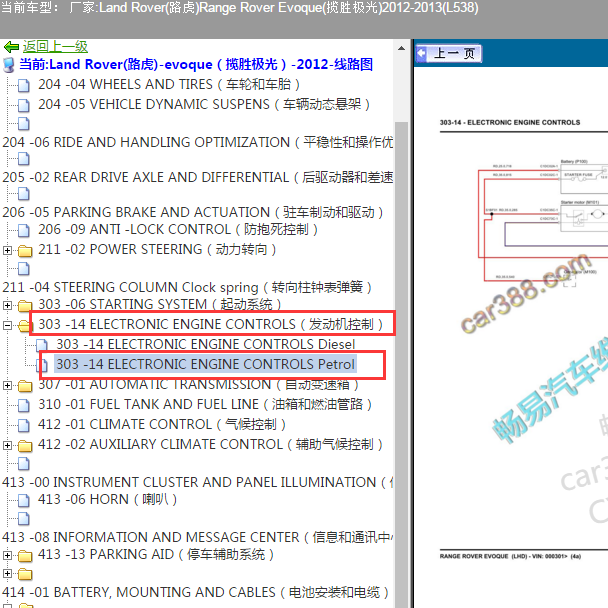Viewport: 608px width, 608px height.
Task: Open 211-04 STEERING COLUMN Clock spring entry
Action: tap(187, 287)
